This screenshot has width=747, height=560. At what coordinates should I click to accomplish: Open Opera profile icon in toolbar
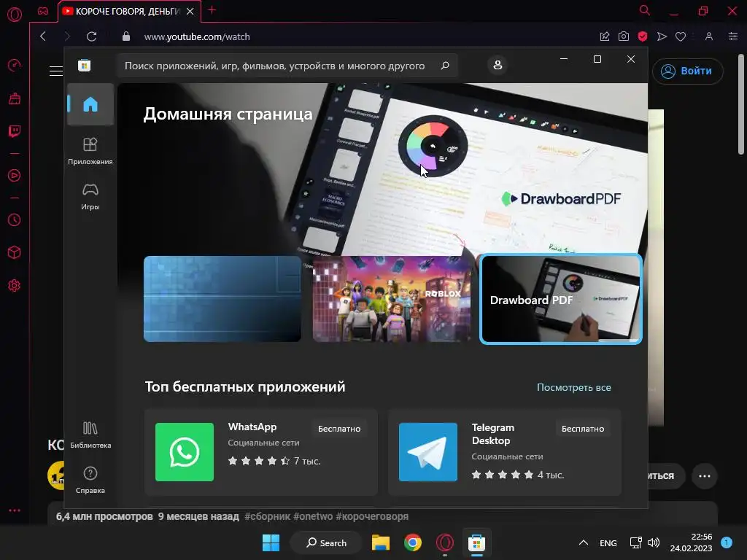(x=709, y=36)
